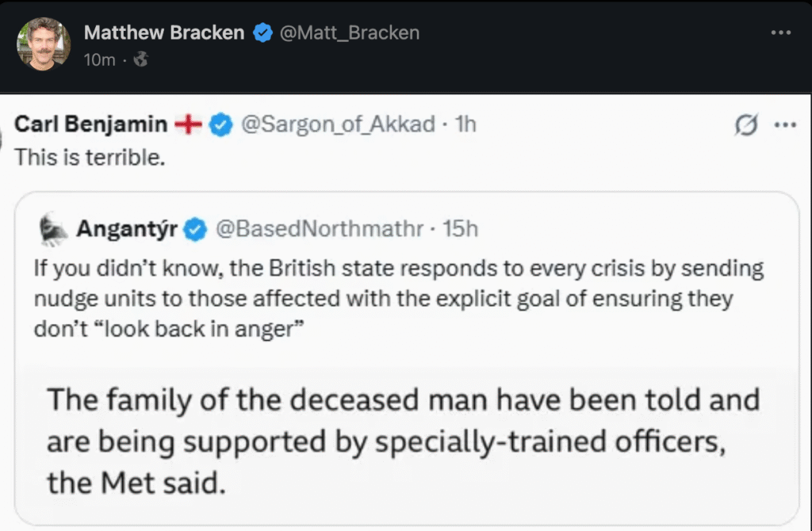Open the @Sargon_of_Akkad handle
Image resolution: width=812 pixels, height=531 pixels.
(337, 124)
